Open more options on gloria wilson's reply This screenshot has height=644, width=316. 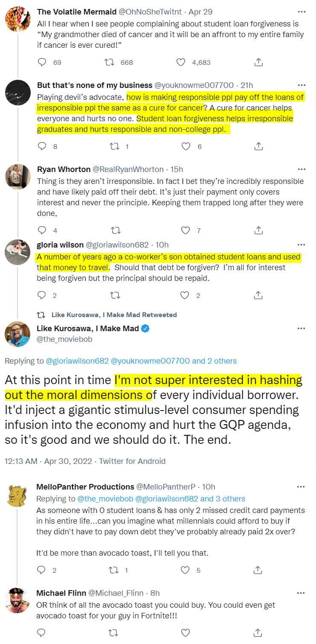click(x=301, y=245)
